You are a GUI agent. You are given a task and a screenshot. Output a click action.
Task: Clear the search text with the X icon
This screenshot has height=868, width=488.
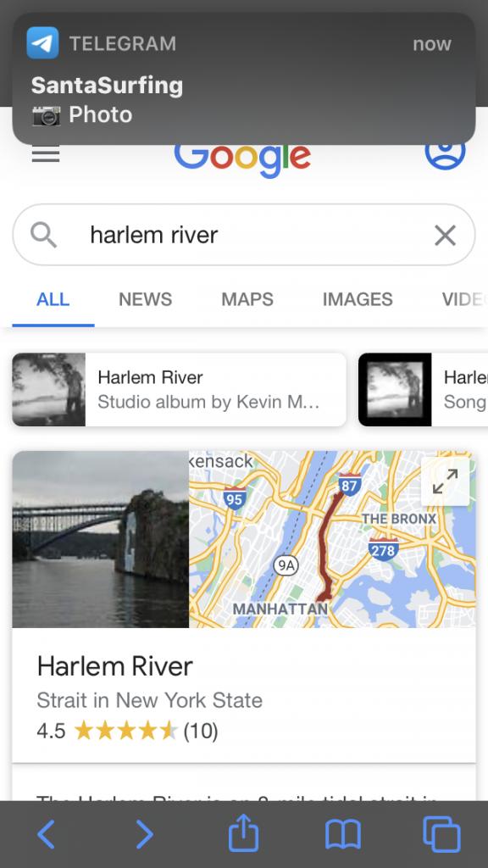point(445,236)
